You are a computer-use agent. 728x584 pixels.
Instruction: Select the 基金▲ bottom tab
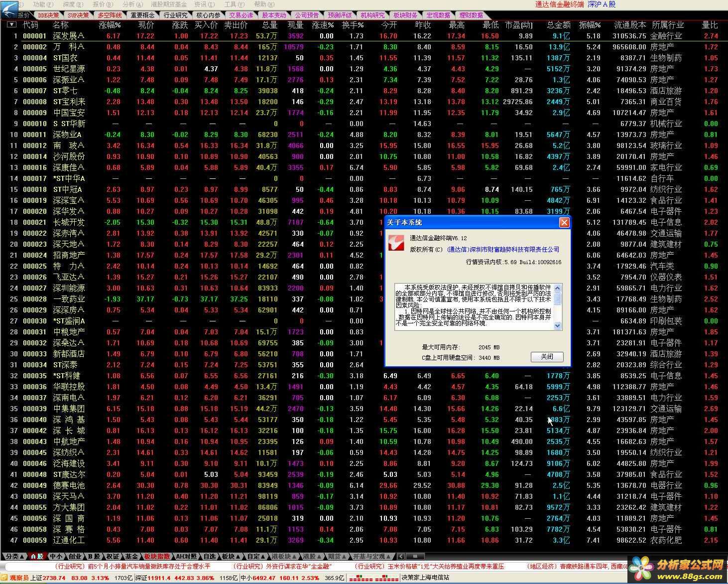(131, 557)
